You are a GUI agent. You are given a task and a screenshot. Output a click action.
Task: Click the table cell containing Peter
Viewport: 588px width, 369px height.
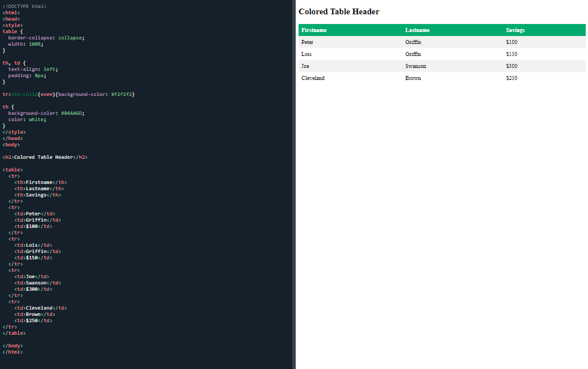[307, 42]
